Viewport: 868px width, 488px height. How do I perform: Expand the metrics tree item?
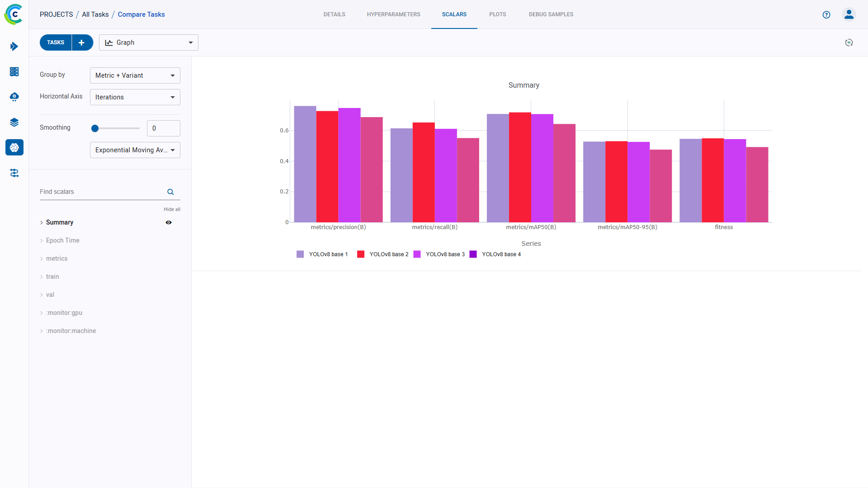[41, 258]
